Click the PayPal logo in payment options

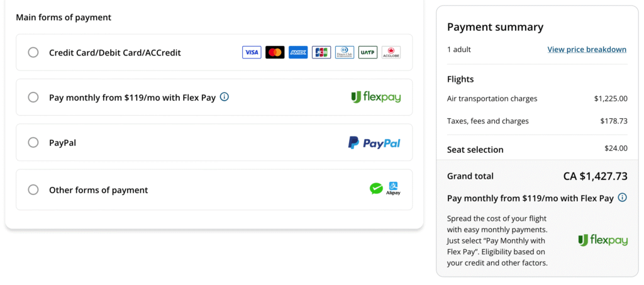(374, 143)
